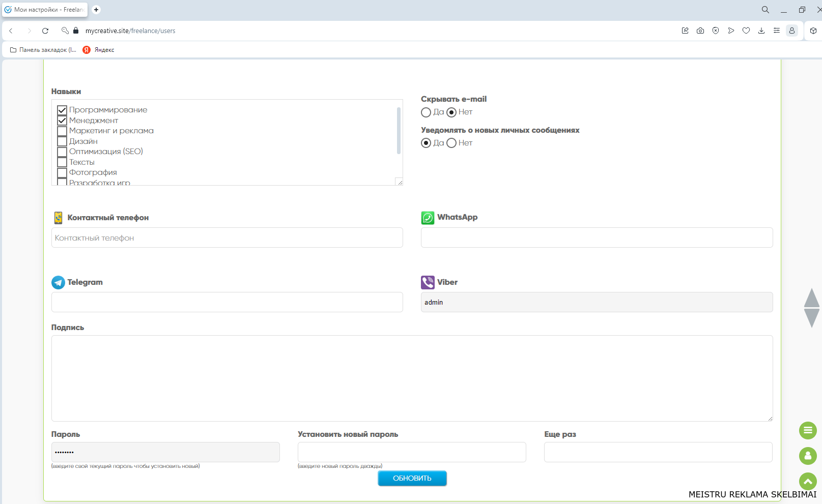Click the skills box resize handle
Screen dimensions: 822x504
pyautogui.click(x=400, y=182)
